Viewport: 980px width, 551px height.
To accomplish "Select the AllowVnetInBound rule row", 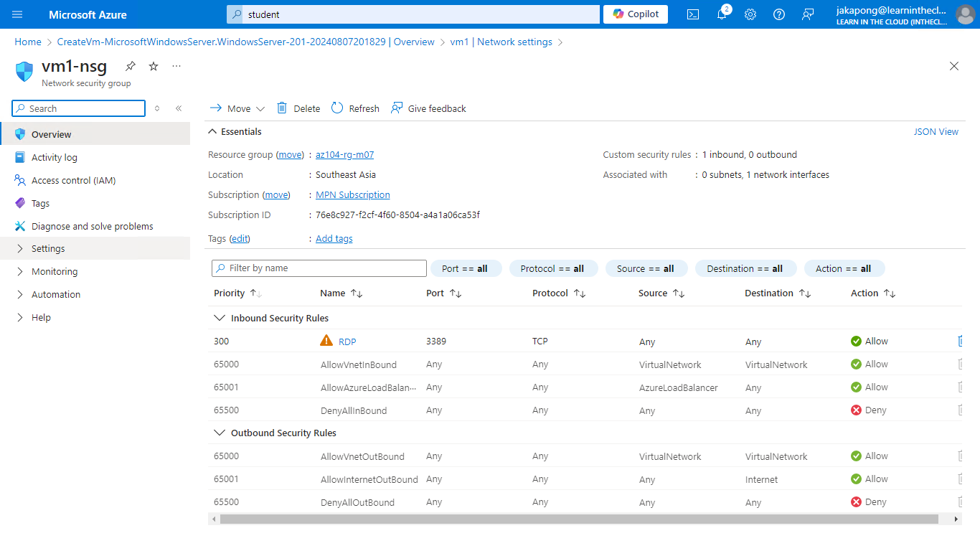I will 585,364.
